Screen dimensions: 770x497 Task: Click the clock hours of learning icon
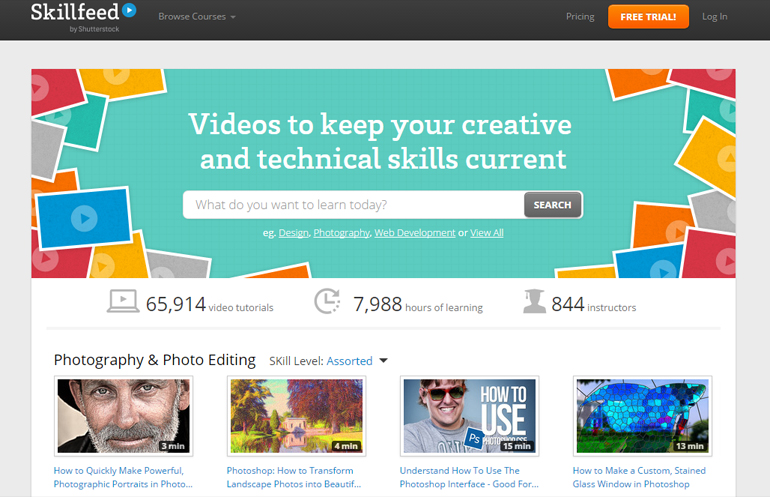[x=327, y=301]
